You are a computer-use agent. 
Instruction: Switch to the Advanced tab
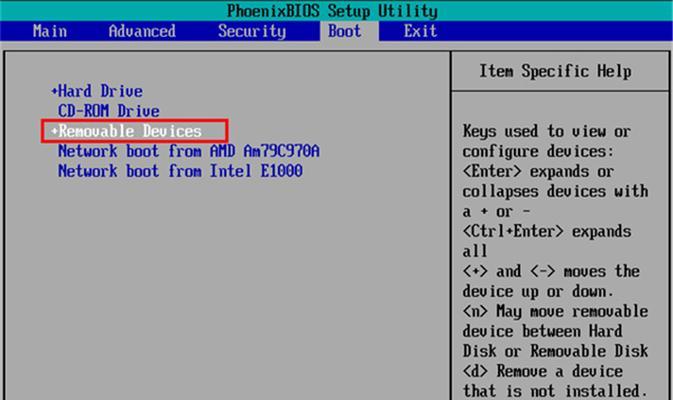pyautogui.click(x=142, y=31)
